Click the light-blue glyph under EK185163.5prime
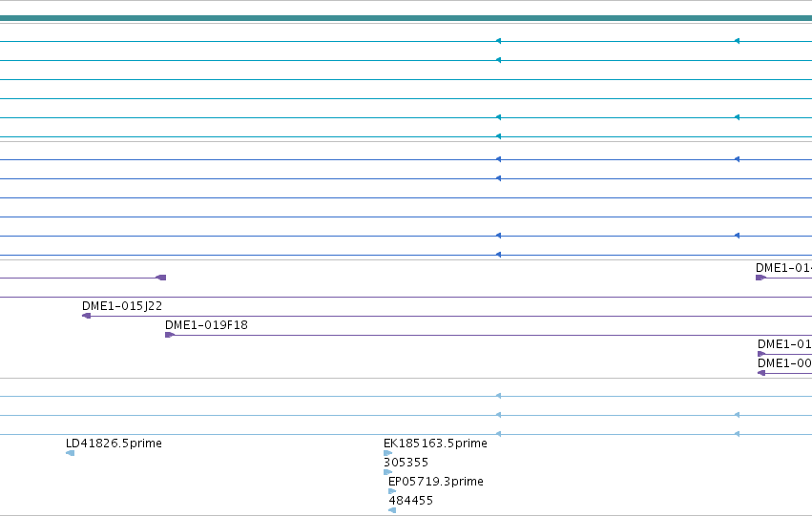This screenshot has height=516, width=812. (x=388, y=453)
